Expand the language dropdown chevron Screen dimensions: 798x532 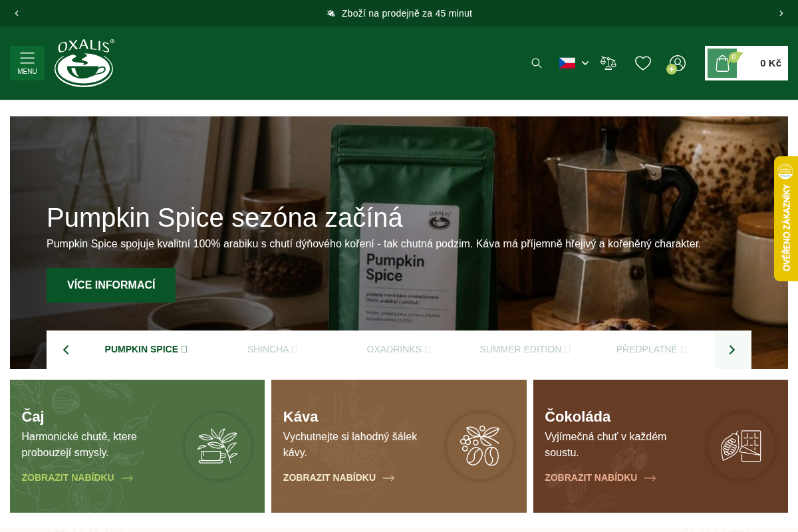tap(585, 63)
